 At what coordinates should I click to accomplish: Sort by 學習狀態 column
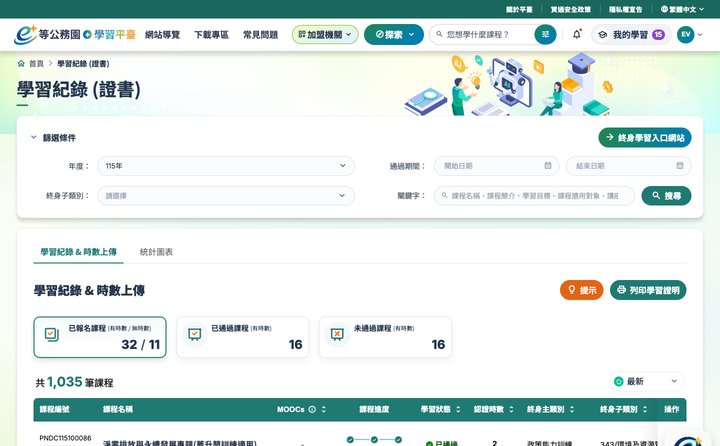[458, 409]
